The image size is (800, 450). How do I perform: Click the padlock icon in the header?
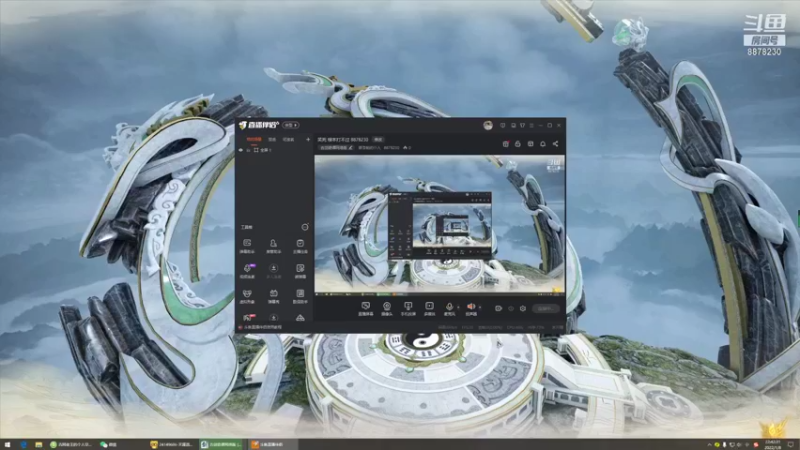click(x=518, y=144)
